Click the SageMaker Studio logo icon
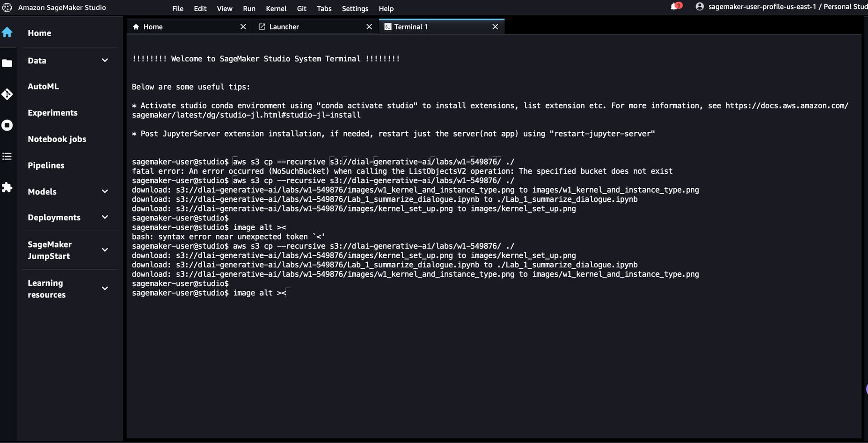Screen dimensions: 868x443 pos(7,8)
